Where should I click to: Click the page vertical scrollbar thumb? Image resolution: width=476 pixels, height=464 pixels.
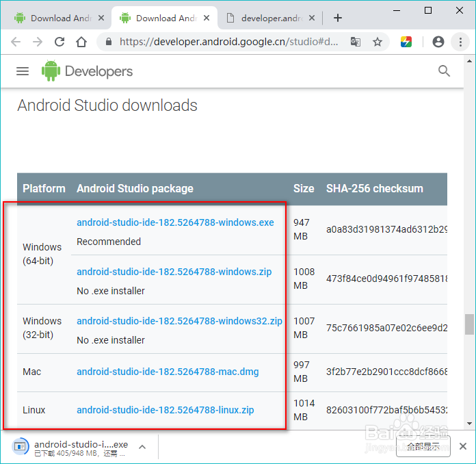[468, 324]
